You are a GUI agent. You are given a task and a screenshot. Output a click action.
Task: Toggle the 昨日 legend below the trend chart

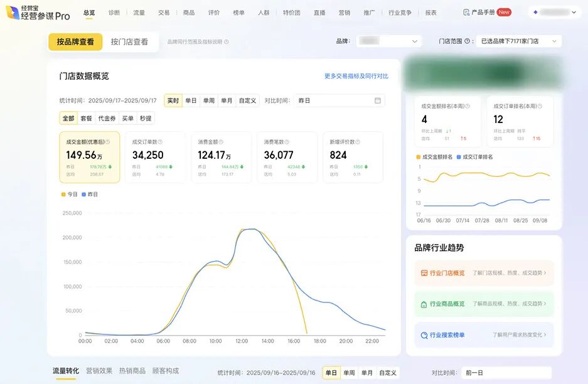[93, 194]
